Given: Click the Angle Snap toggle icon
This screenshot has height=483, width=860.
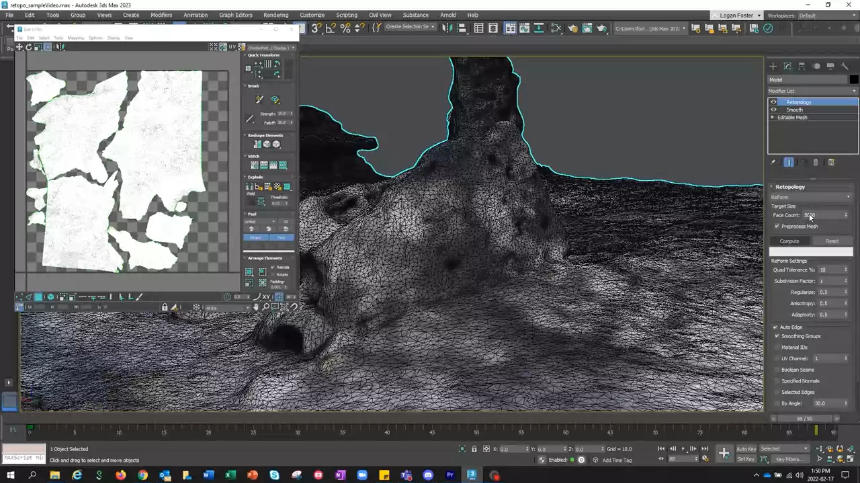Looking at the screenshot, I should click(x=331, y=28).
